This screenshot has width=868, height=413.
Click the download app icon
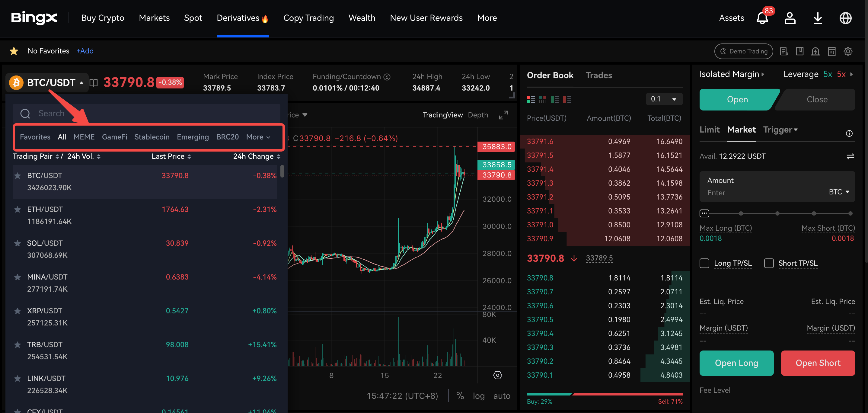(818, 18)
